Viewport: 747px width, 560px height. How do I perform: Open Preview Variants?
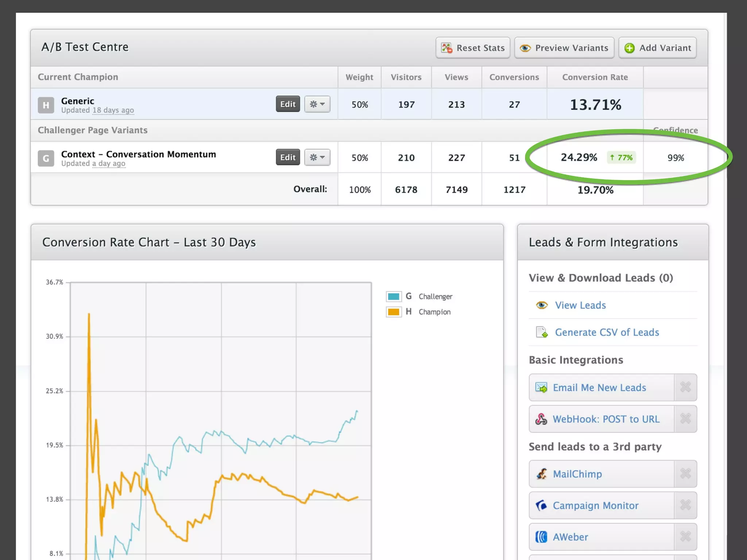click(x=564, y=48)
